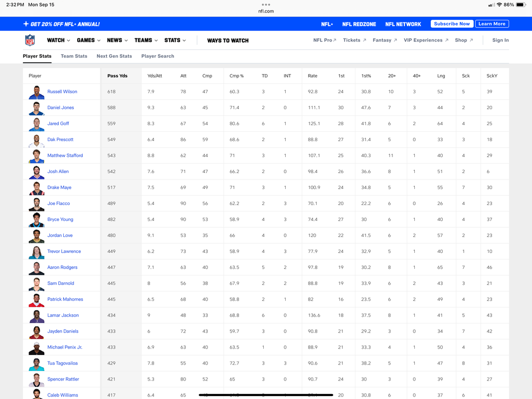Expand the GAMES dropdown menu

click(x=89, y=40)
